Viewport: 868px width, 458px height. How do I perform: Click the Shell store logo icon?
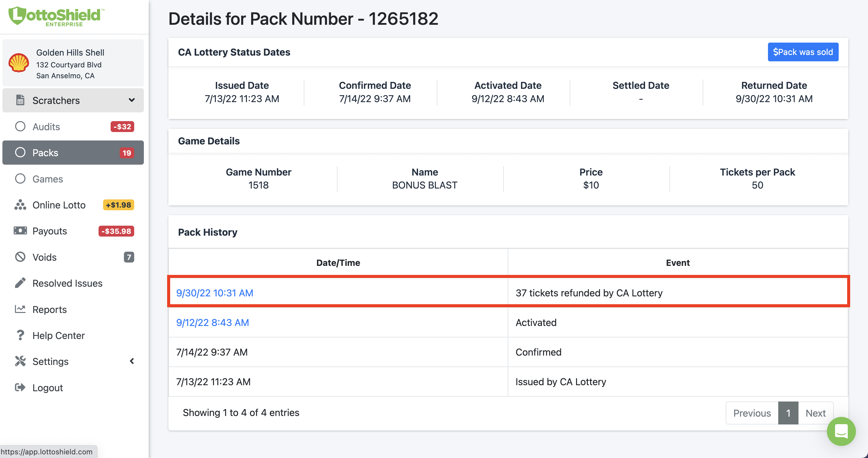coord(19,63)
